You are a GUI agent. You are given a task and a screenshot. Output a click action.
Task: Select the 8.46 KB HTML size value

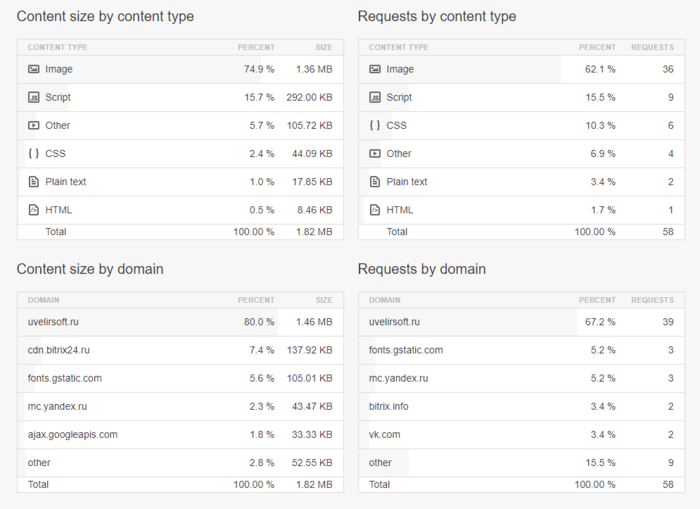tap(315, 210)
